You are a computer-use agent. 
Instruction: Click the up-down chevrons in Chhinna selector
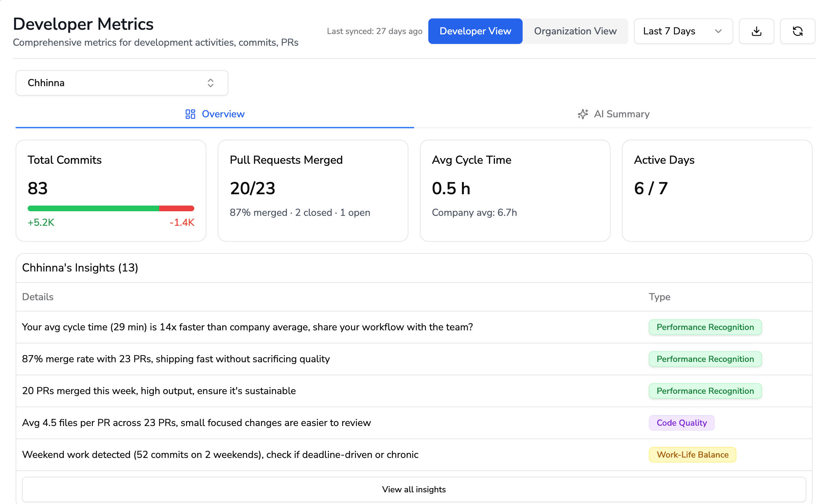[210, 83]
